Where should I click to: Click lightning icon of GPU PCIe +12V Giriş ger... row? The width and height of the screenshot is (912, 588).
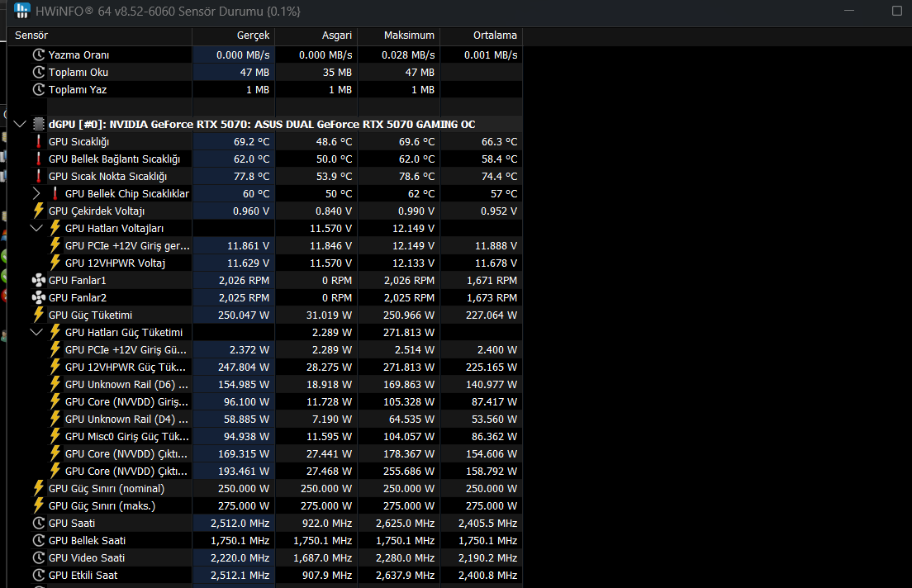(x=55, y=245)
